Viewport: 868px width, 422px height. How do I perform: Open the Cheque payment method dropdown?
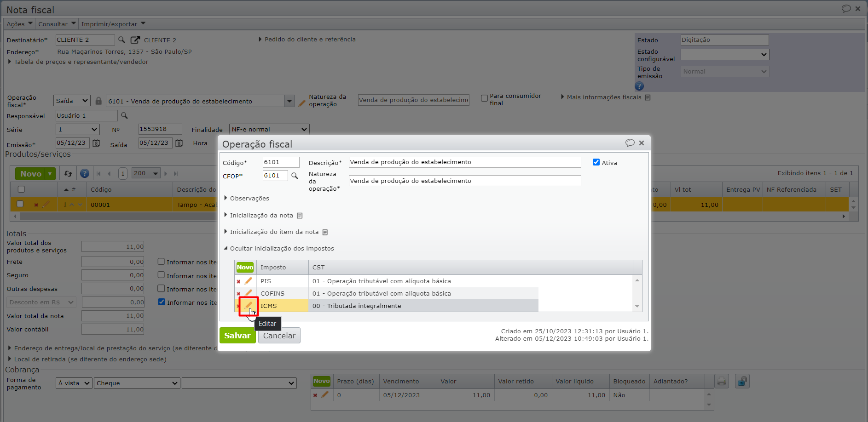pyautogui.click(x=137, y=383)
